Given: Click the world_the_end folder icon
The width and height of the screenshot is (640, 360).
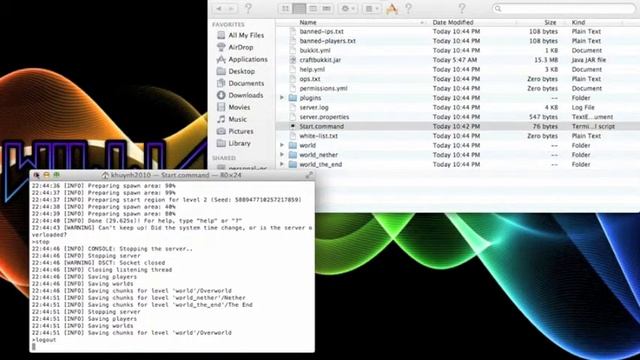Looking at the screenshot, I should pos(293,164).
